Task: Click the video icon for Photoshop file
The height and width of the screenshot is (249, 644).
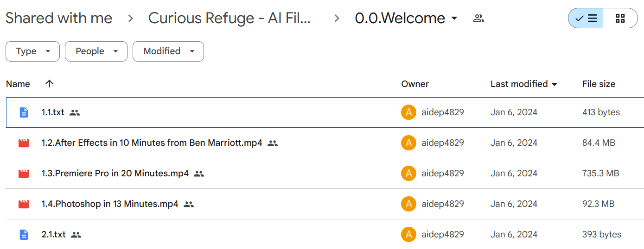Action: tap(24, 204)
